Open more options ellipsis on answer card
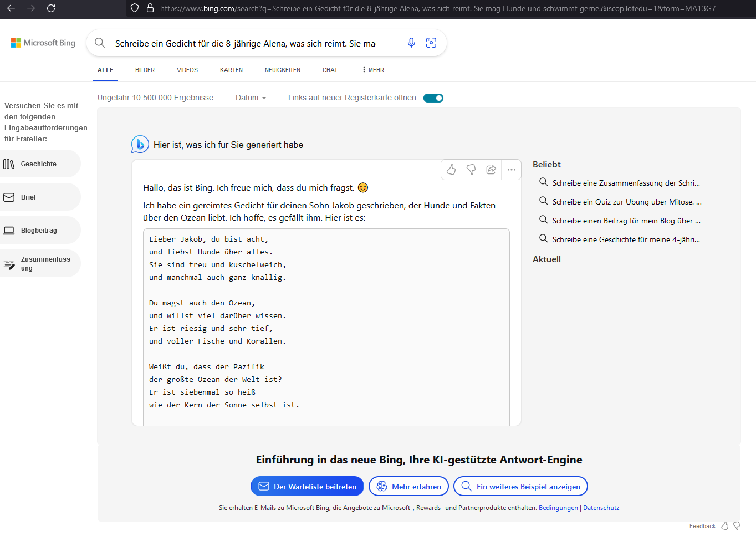This screenshot has width=756, height=541. [x=512, y=170]
